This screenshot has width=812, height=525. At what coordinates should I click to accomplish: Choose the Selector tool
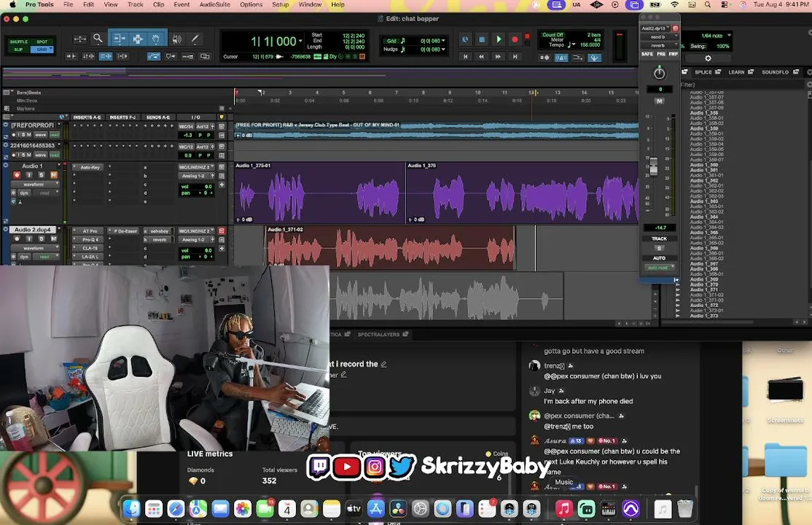pyautogui.click(x=138, y=39)
